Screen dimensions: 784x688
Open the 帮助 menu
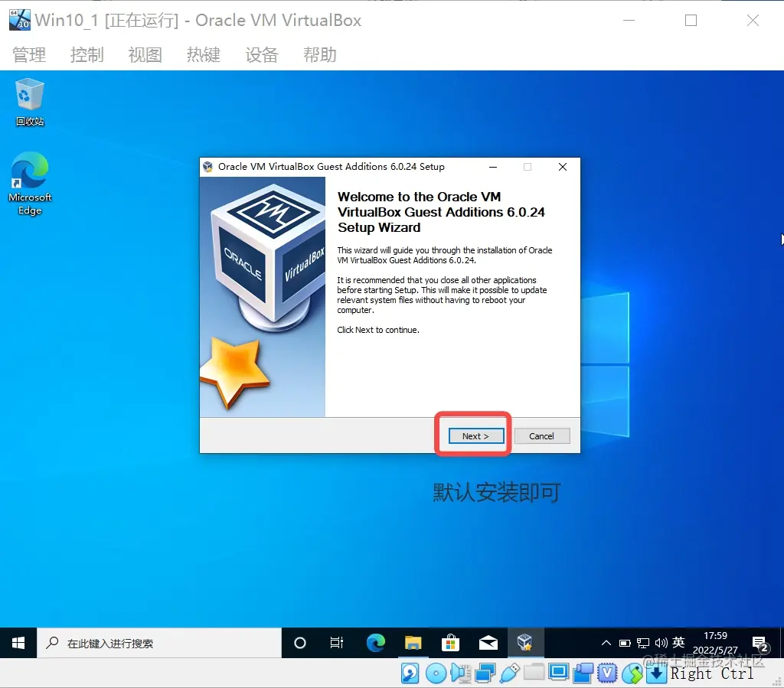[x=320, y=54]
